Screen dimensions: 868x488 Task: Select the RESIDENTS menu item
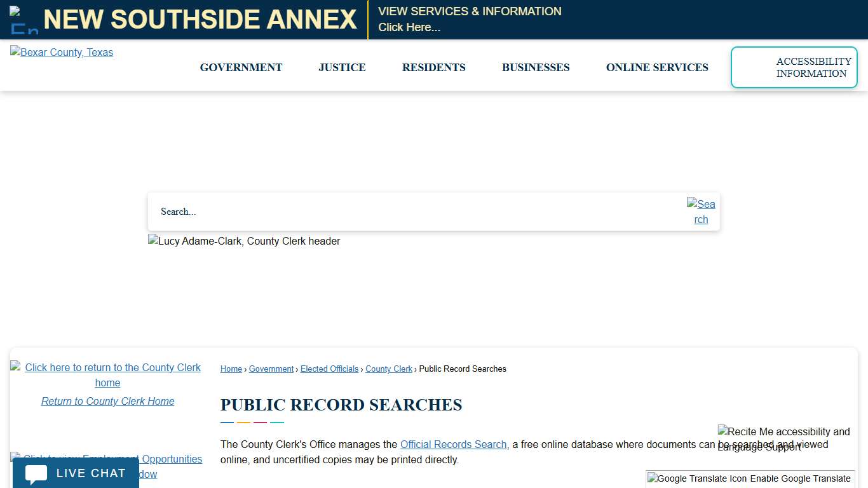coord(433,67)
